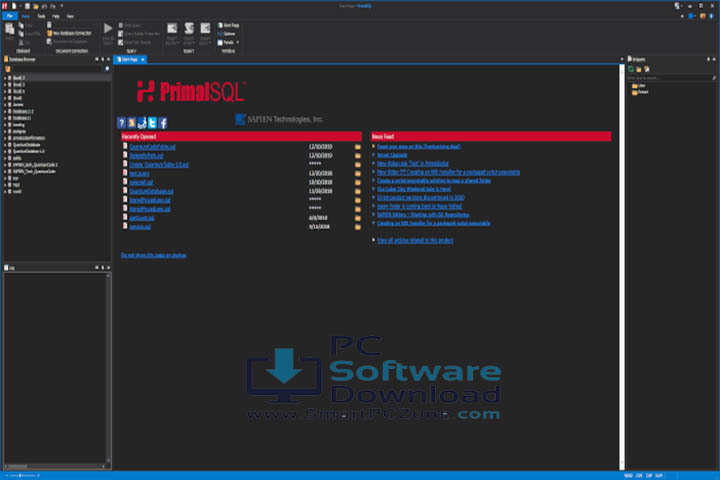Click the New document quick-access icon
The image size is (720, 480).
(x=14, y=6)
